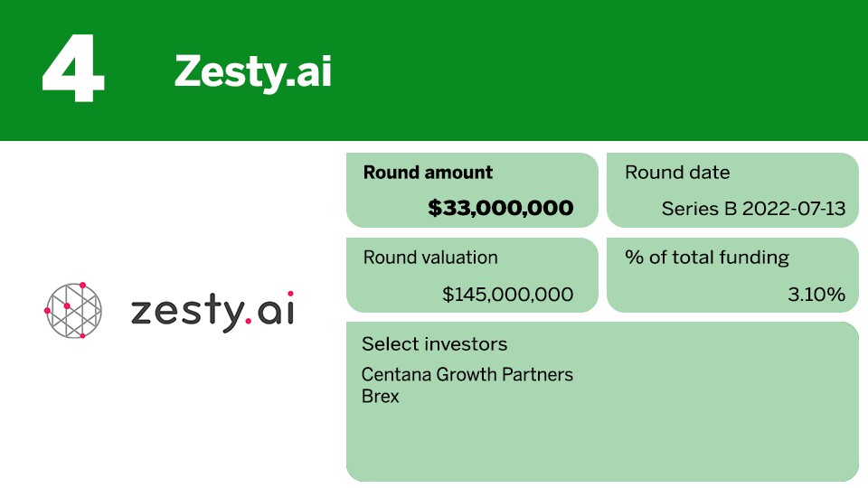Click the Zesty.ai geometric sphere logo icon
Screen dimensions: 868x488
tap(73, 311)
